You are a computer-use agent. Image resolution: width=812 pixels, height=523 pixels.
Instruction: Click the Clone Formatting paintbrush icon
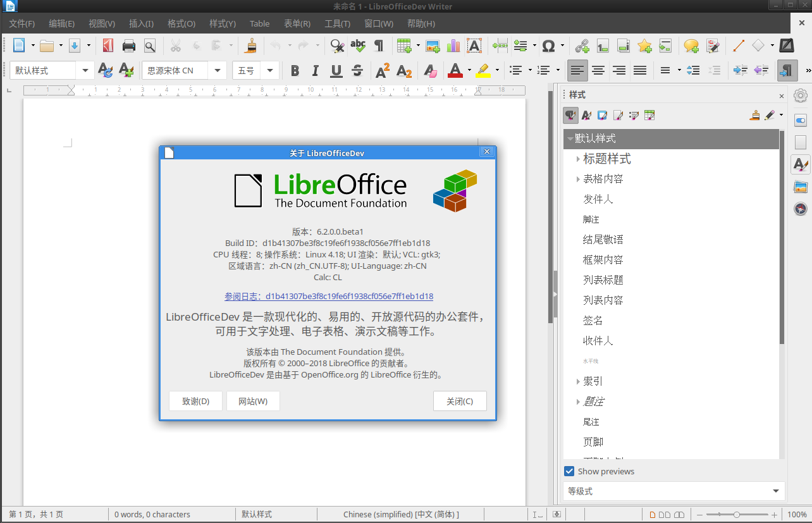(251, 46)
